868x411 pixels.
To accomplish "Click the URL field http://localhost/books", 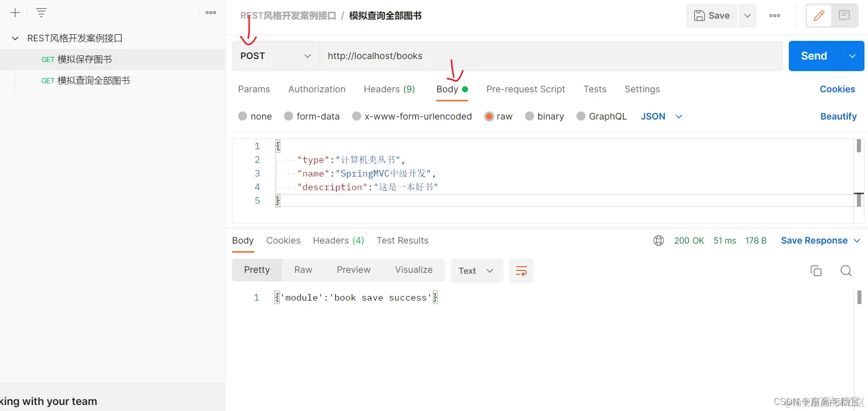I will coord(551,56).
